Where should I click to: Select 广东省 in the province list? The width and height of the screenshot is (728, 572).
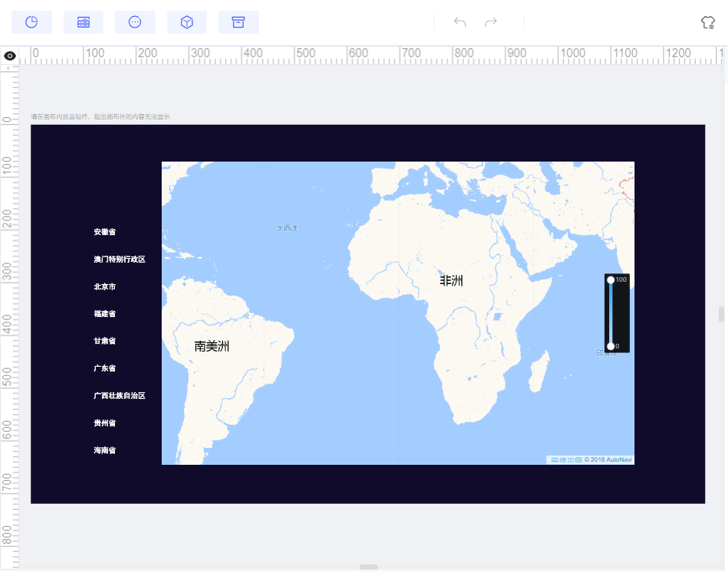pyautogui.click(x=105, y=368)
